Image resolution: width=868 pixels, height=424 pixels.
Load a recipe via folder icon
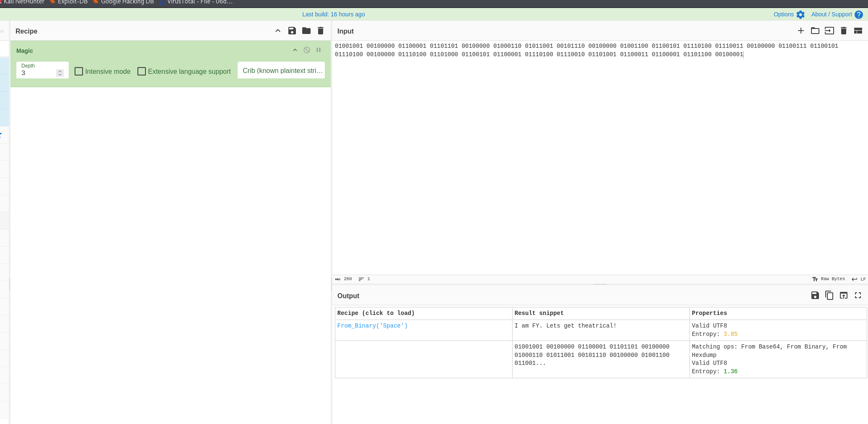click(x=306, y=31)
